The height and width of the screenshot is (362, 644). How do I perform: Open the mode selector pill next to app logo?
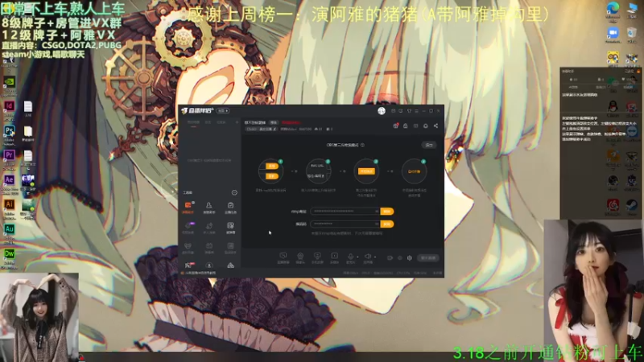pyautogui.click(x=223, y=111)
